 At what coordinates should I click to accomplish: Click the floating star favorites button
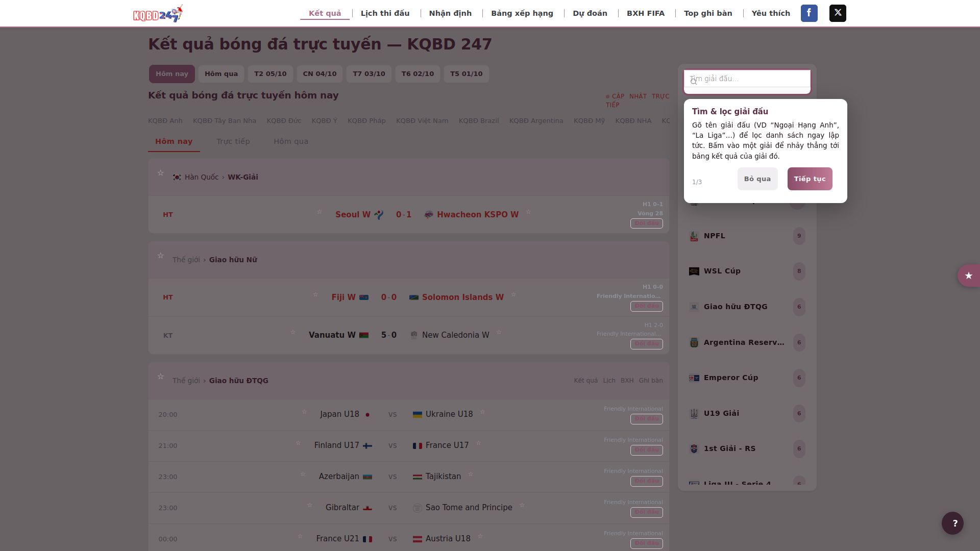coord(969,275)
